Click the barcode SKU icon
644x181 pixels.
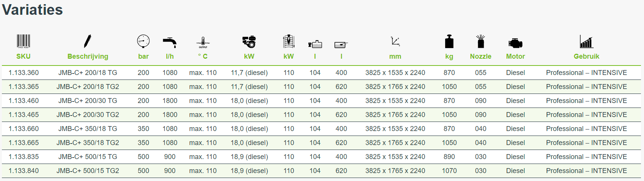coord(23,41)
